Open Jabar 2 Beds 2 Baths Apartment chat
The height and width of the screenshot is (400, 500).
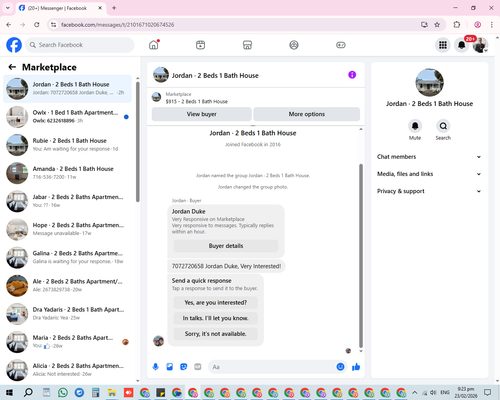[x=68, y=201]
